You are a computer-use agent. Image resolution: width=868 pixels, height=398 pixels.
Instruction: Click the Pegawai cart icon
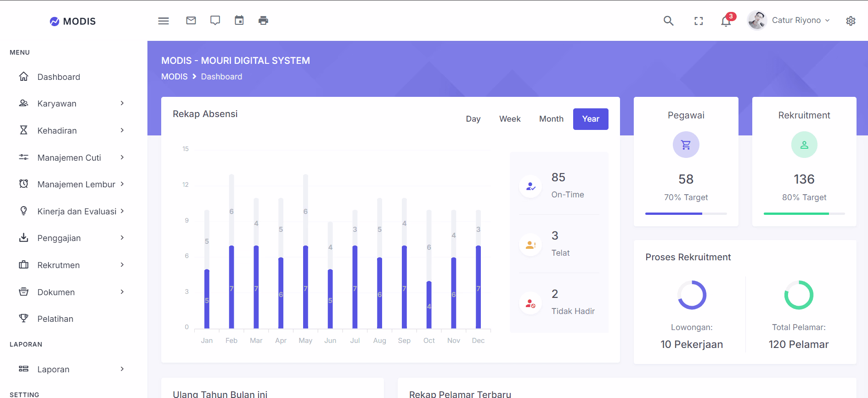686,145
